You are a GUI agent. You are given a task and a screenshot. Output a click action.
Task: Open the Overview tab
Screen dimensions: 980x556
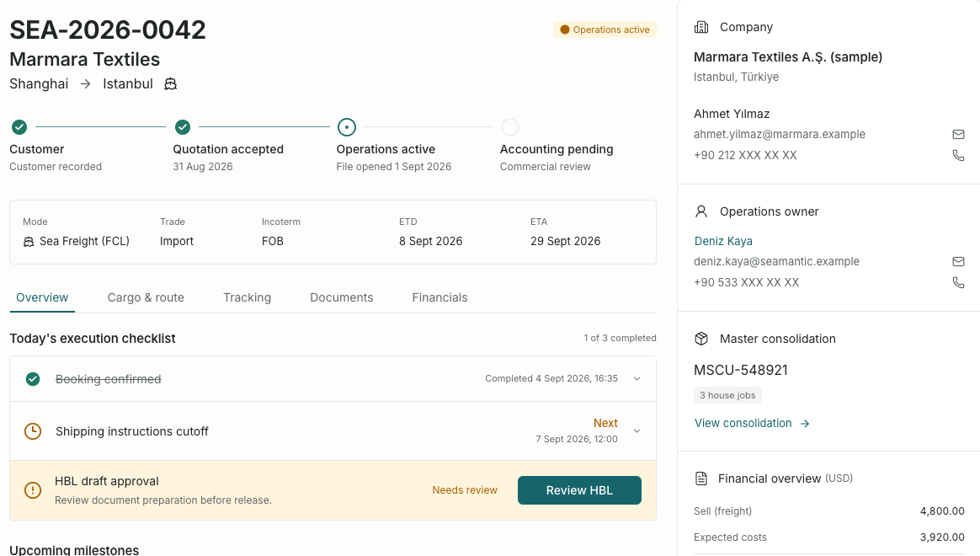pos(42,297)
